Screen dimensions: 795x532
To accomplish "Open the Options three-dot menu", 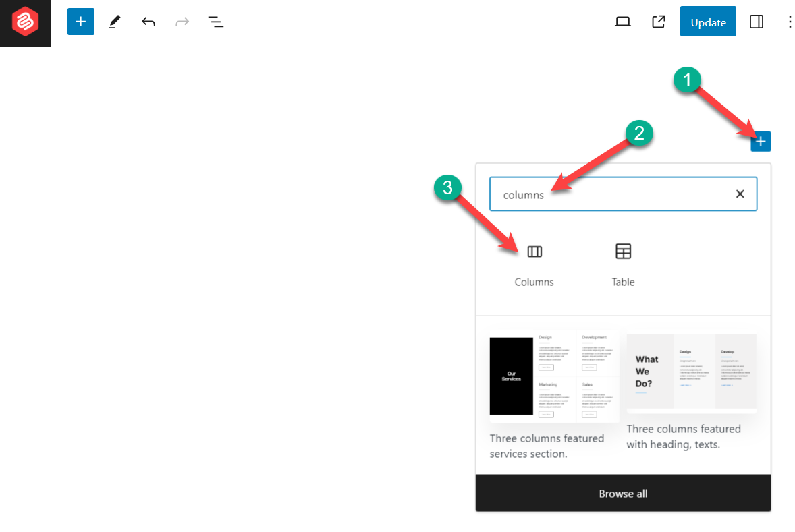I will pyautogui.click(x=790, y=22).
